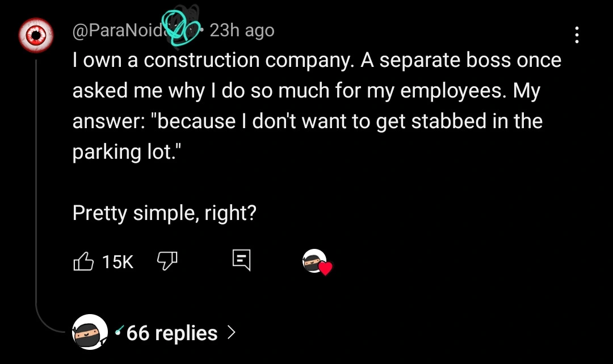
Task: Open the three-dot comment options menu
Action: (x=577, y=35)
